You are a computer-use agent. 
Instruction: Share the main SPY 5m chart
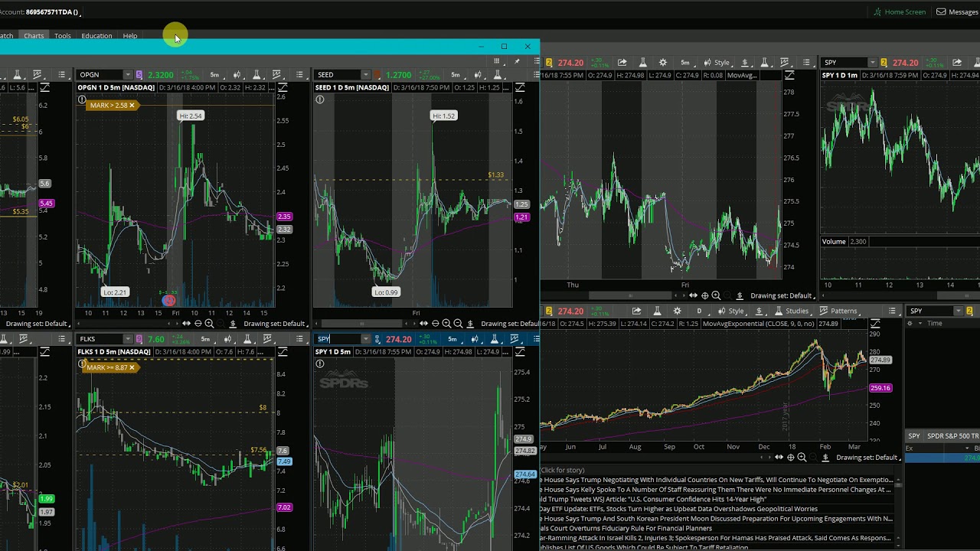tap(622, 63)
